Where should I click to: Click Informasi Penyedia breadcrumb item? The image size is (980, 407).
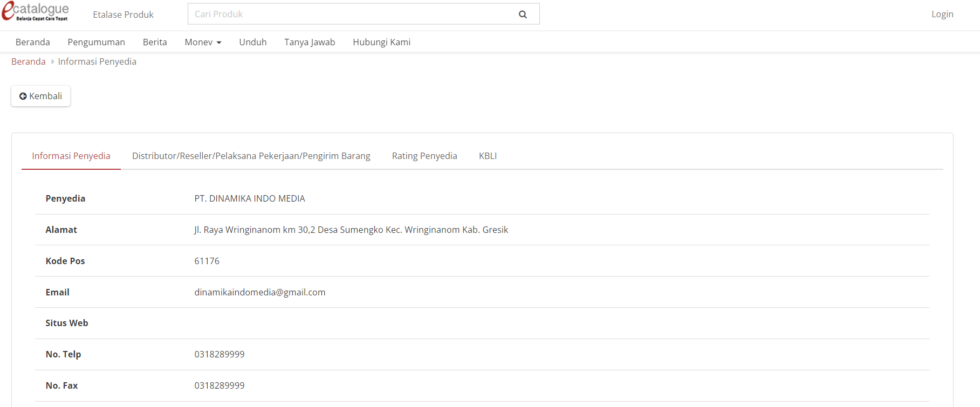coord(97,61)
